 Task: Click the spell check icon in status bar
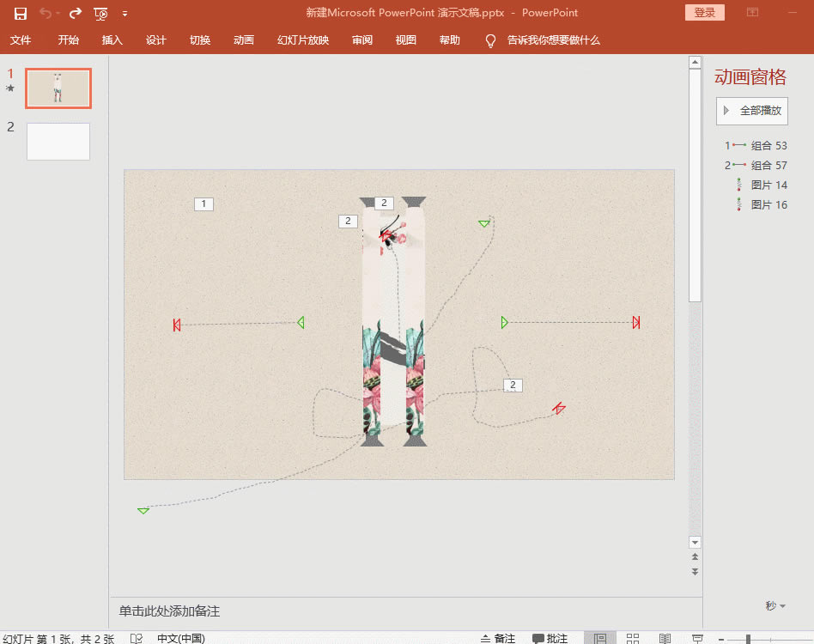[137, 638]
